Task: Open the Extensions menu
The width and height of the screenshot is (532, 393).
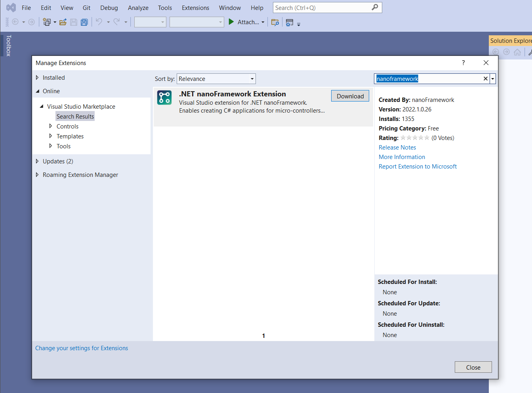Action: (195, 8)
